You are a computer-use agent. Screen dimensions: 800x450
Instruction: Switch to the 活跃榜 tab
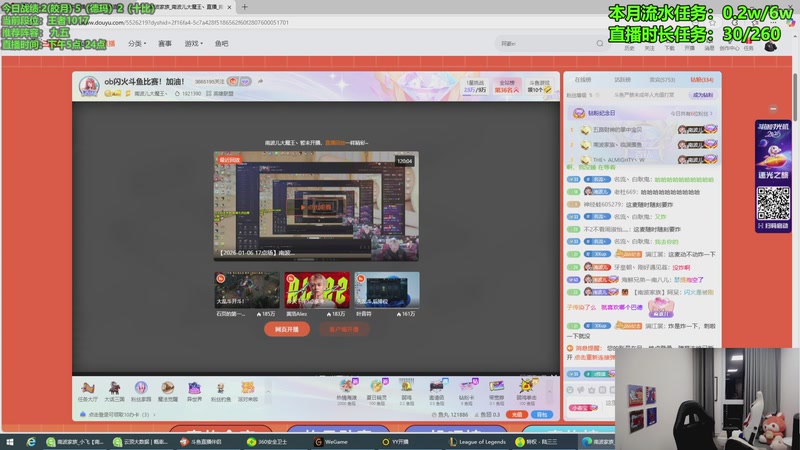pyautogui.click(x=622, y=80)
